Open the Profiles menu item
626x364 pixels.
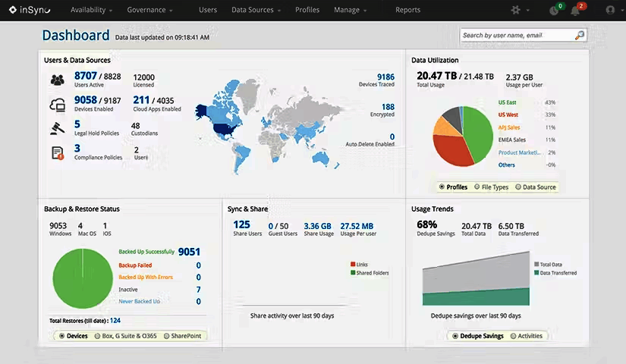307,10
